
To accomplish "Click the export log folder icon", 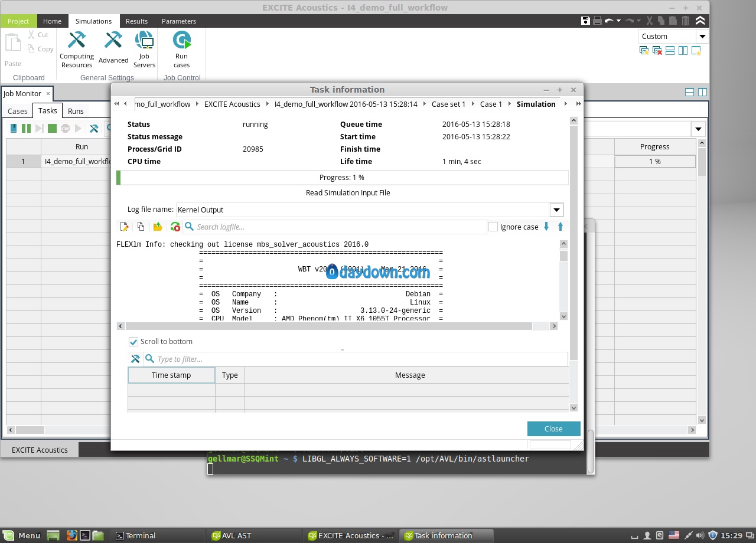I will point(158,227).
